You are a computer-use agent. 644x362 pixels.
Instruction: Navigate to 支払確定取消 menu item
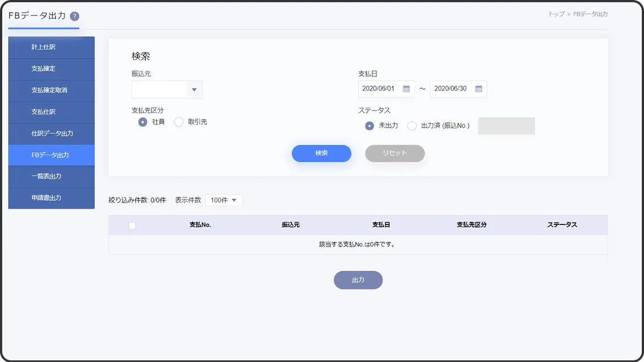[x=51, y=90]
